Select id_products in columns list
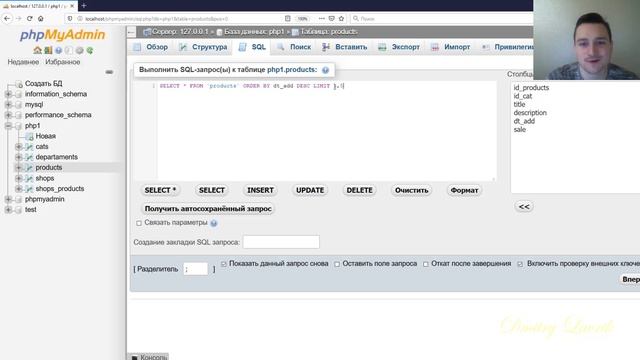This screenshot has height=360, width=640. [531, 88]
